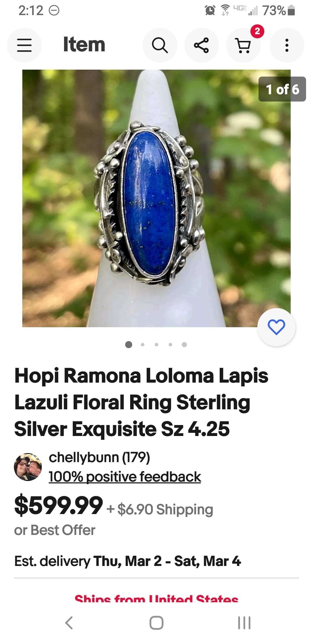Tap the Item page title header
This screenshot has height=644, width=313.
click(x=84, y=45)
